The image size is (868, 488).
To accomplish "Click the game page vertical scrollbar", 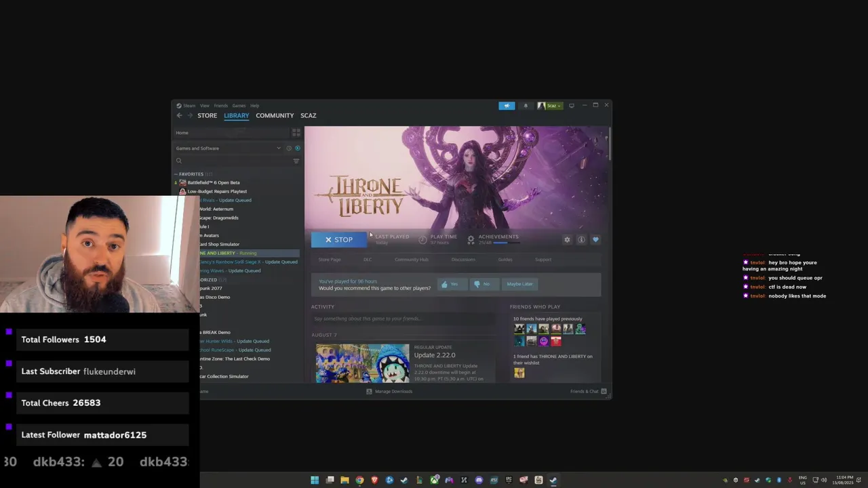I will coord(609,144).
